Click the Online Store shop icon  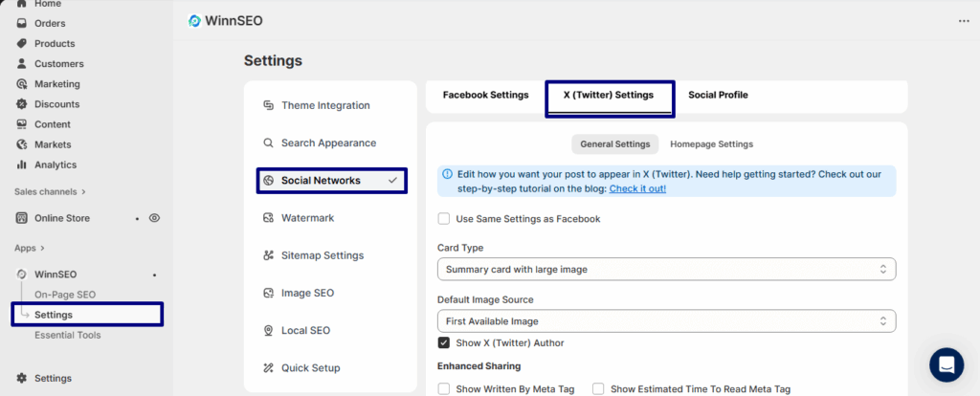tap(22, 218)
